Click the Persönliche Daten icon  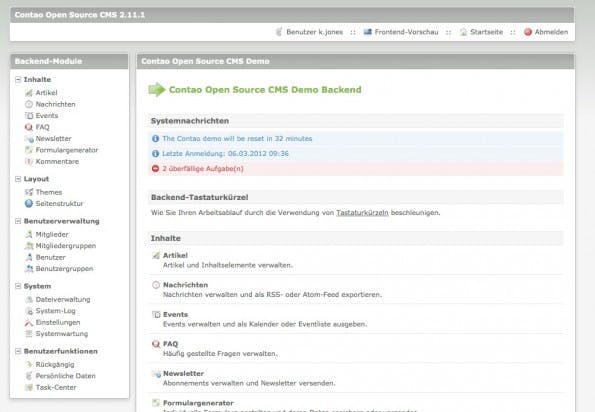click(x=29, y=376)
